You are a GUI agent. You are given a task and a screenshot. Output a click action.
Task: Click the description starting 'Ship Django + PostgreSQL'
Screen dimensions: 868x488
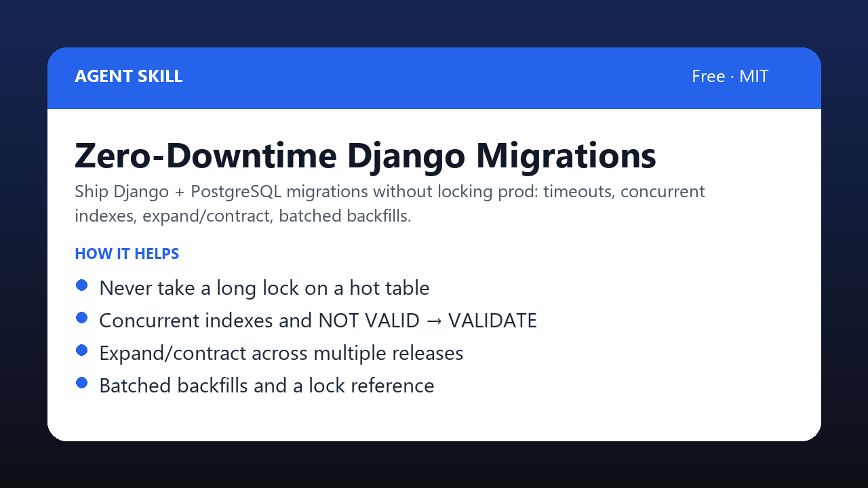coord(390,204)
